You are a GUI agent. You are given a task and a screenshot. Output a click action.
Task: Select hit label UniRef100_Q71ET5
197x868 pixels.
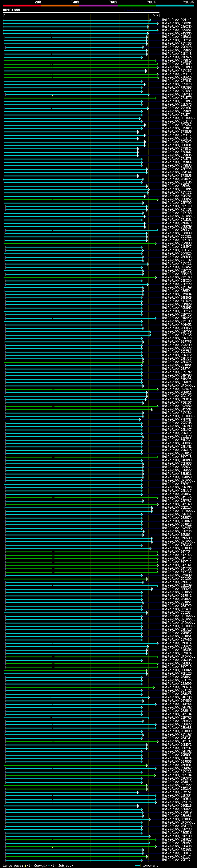[x=177, y=98]
